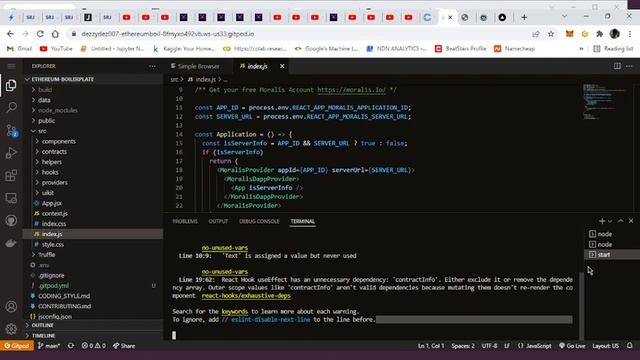Viewport: 640px width, 360px height.
Task: Switch to the PROBLEMS panel tab
Action: tap(185, 221)
